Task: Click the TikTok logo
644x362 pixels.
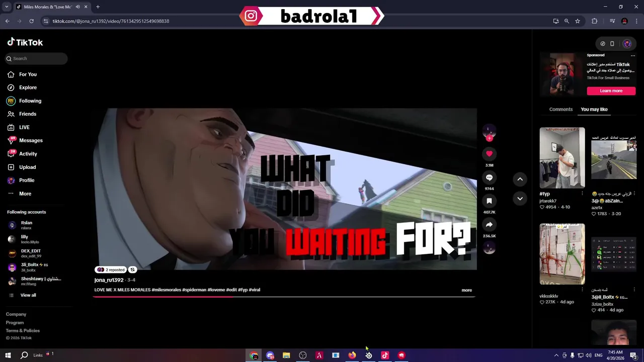Action: click(25, 42)
